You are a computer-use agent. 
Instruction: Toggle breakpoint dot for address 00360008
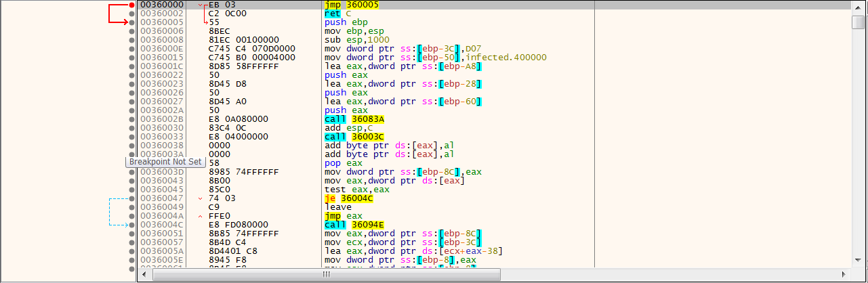(x=131, y=40)
